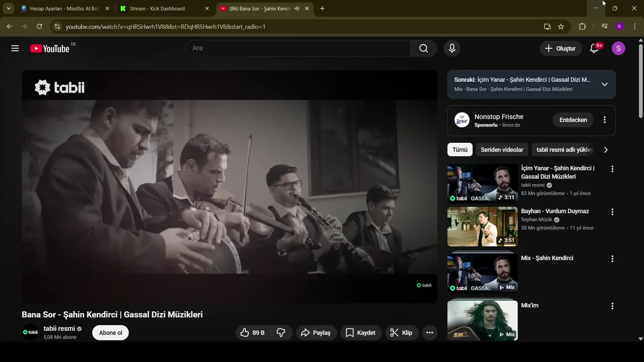Reload the page
The width and height of the screenshot is (644, 362).
pos(39,27)
